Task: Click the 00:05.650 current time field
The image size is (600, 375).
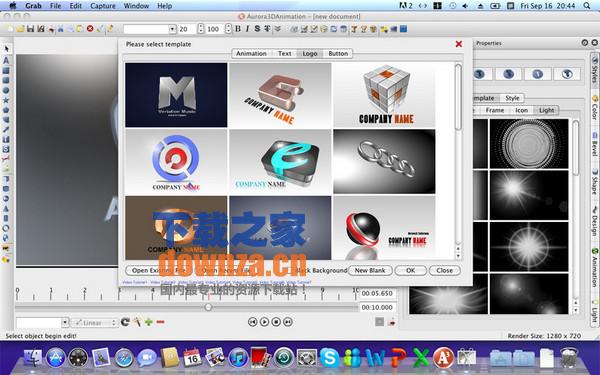Action: pos(377,293)
